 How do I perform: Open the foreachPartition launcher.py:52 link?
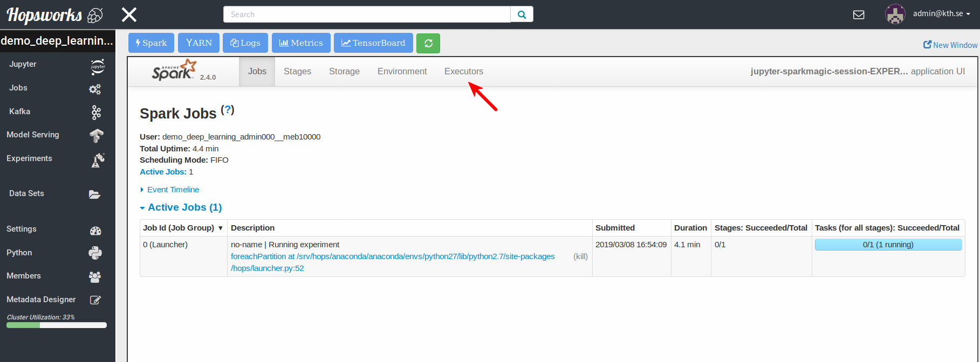[x=393, y=262]
